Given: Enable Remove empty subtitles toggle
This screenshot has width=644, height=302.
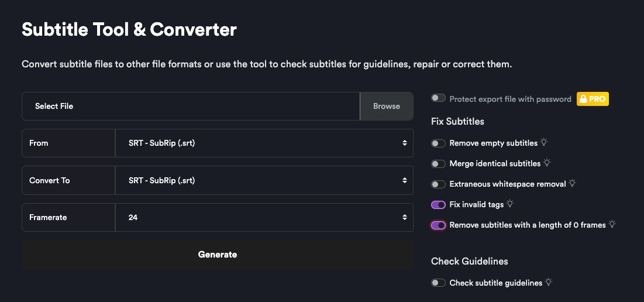Looking at the screenshot, I should pos(438,143).
